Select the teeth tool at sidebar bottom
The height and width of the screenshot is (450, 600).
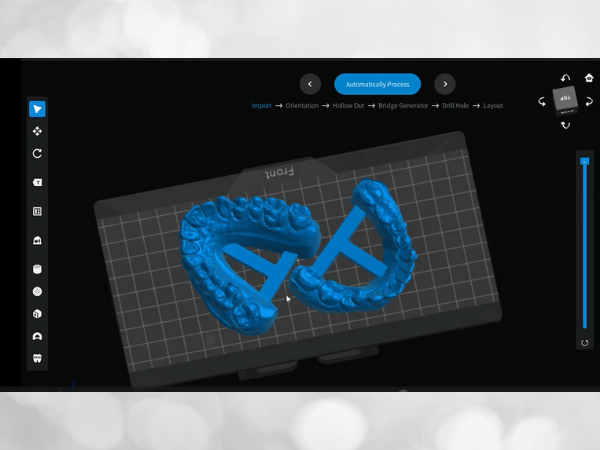tap(37, 358)
